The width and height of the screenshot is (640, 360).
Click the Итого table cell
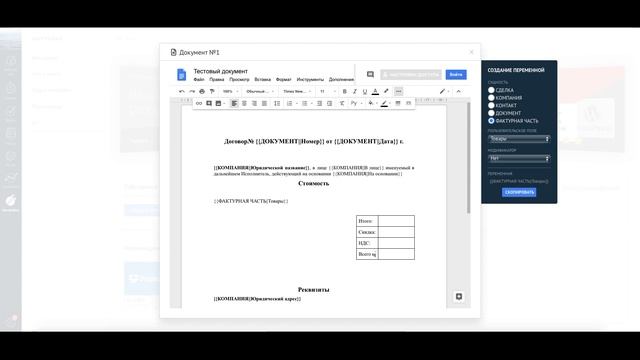367,221
